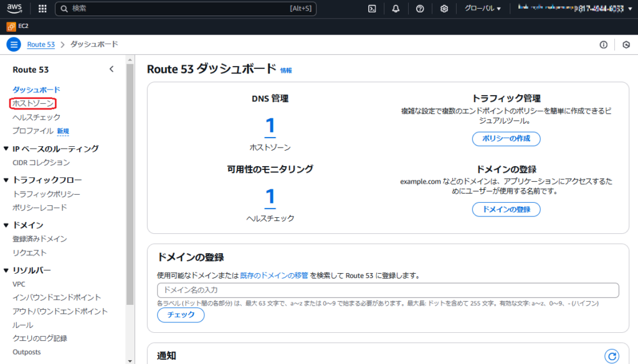The image size is (638, 364).
Task: Open インバウンドエンドポイント
Action: click(57, 297)
